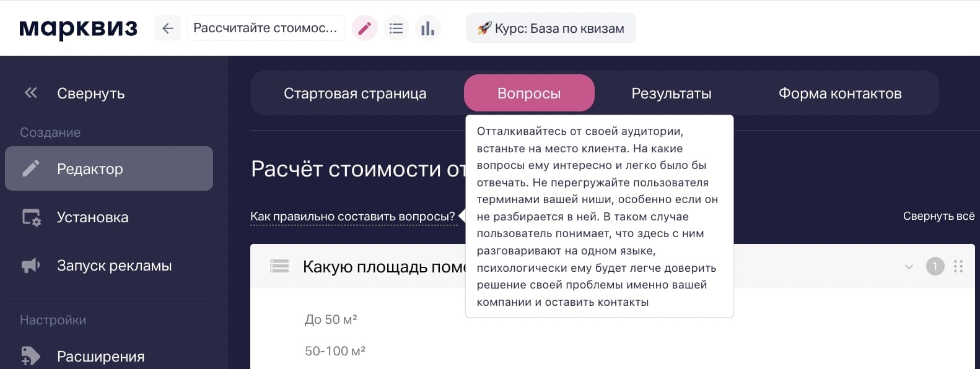
Task: Click the question number badge showing 1
Action: click(x=934, y=267)
